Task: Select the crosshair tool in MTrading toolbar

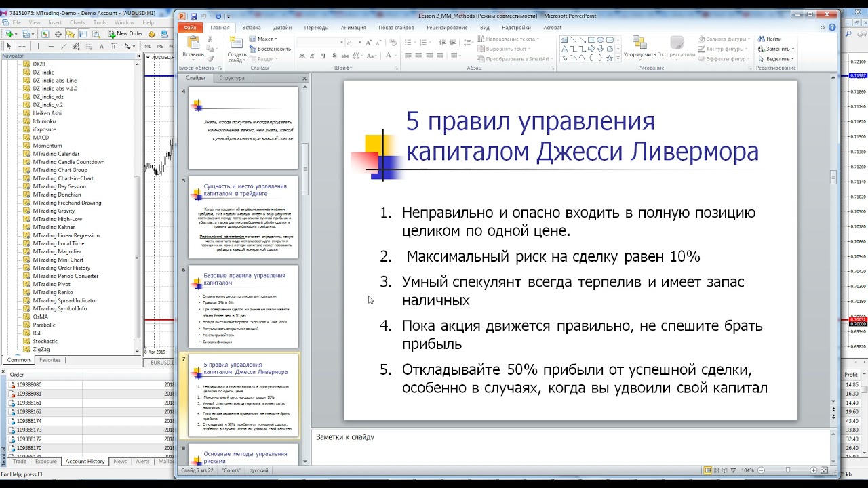Action: click(22, 46)
